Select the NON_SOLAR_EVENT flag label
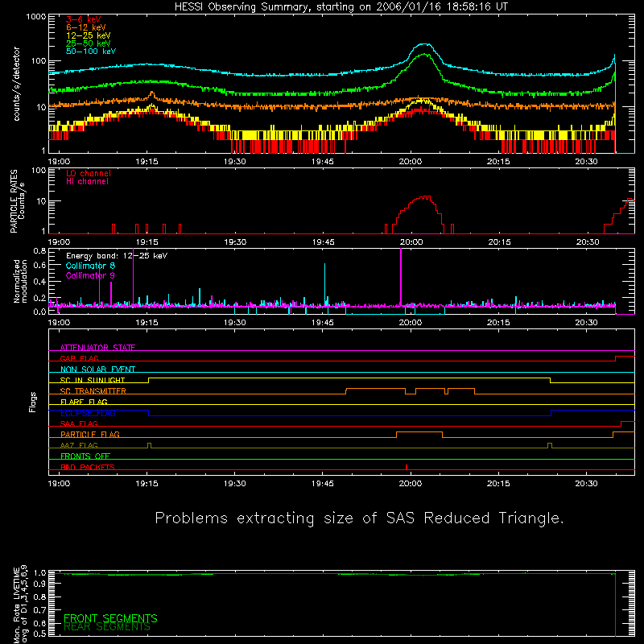 pos(97,369)
